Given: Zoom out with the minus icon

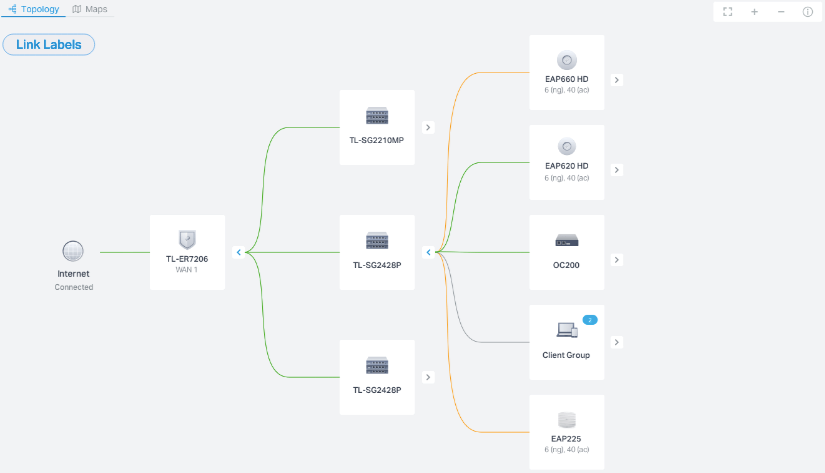Looking at the screenshot, I should point(781,12).
